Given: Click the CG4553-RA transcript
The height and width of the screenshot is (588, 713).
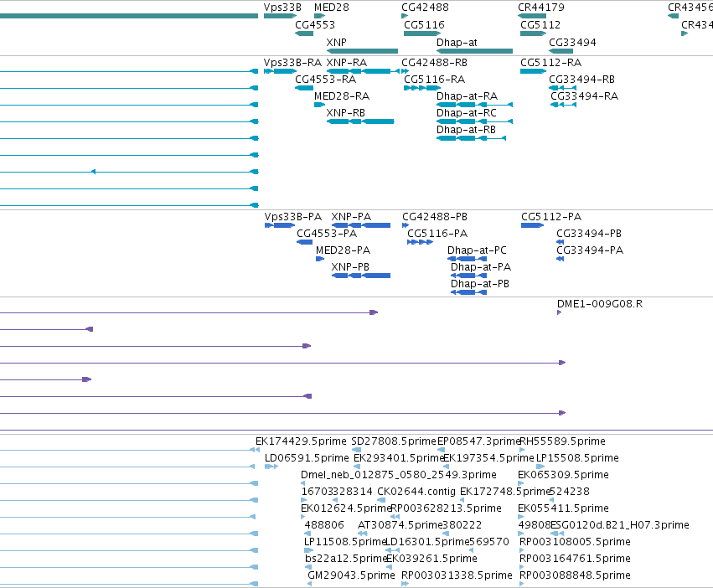Looking at the screenshot, I should click(x=304, y=88).
